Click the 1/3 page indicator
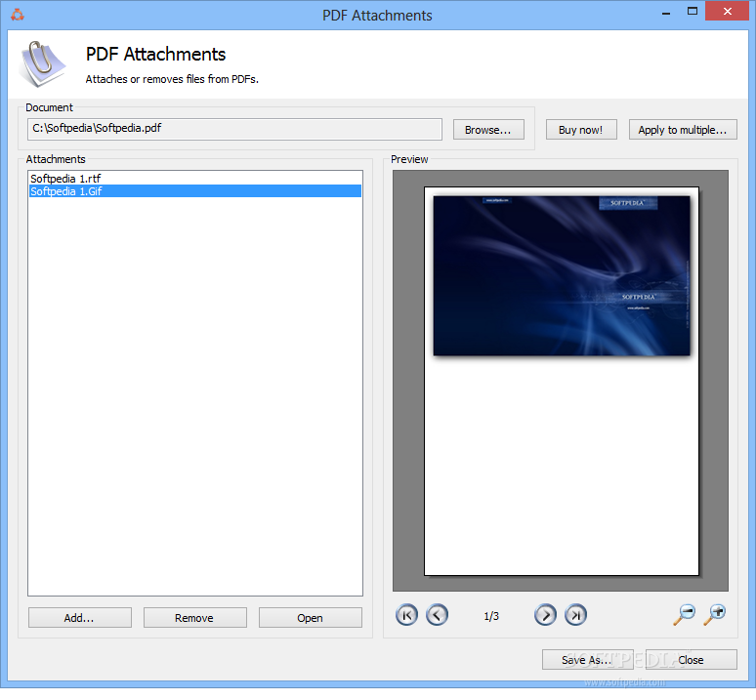 coord(491,616)
